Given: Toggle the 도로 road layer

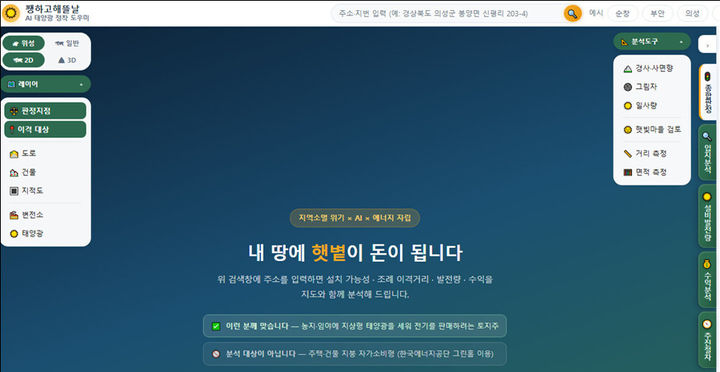Looking at the screenshot, I should [x=45, y=153].
